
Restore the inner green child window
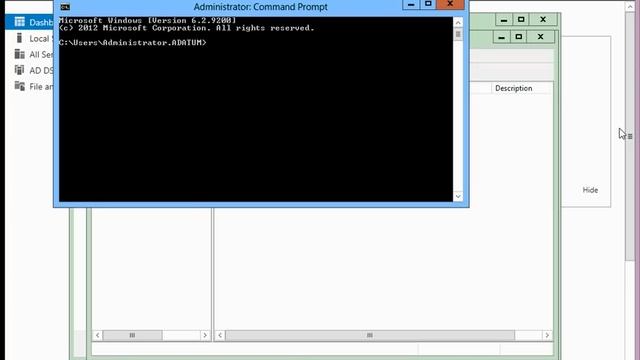click(x=518, y=37)
